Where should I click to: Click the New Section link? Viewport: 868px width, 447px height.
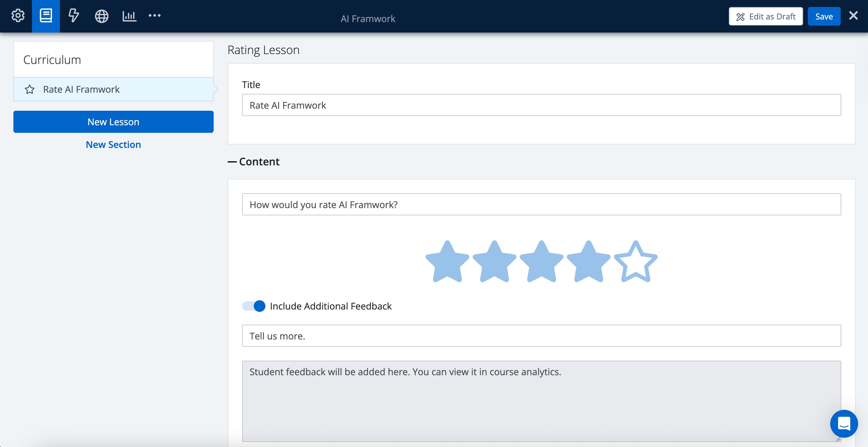pyautogui.click(x=113, y=144)
